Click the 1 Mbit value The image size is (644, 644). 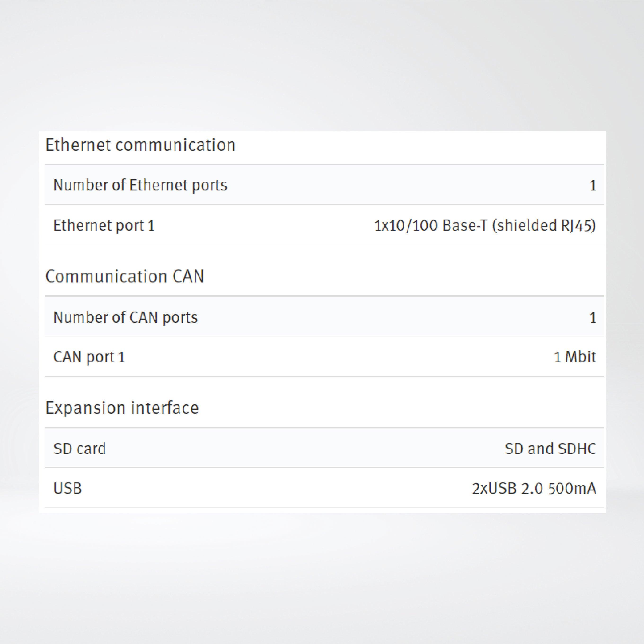pyautogui.click(x=575, y=357)
